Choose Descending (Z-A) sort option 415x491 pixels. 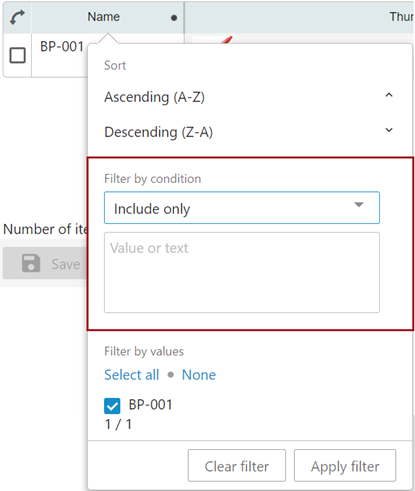[x=158, y=132]
